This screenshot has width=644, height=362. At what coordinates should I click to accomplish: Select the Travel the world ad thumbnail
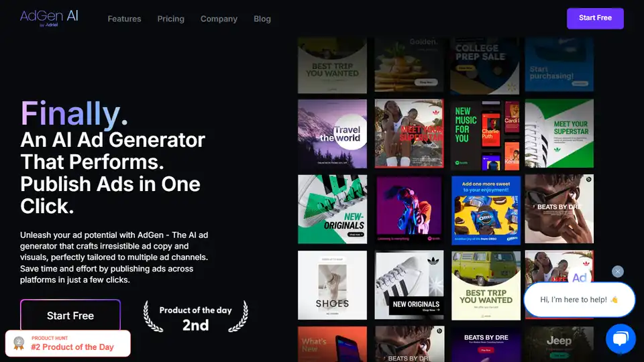(332, 133)
